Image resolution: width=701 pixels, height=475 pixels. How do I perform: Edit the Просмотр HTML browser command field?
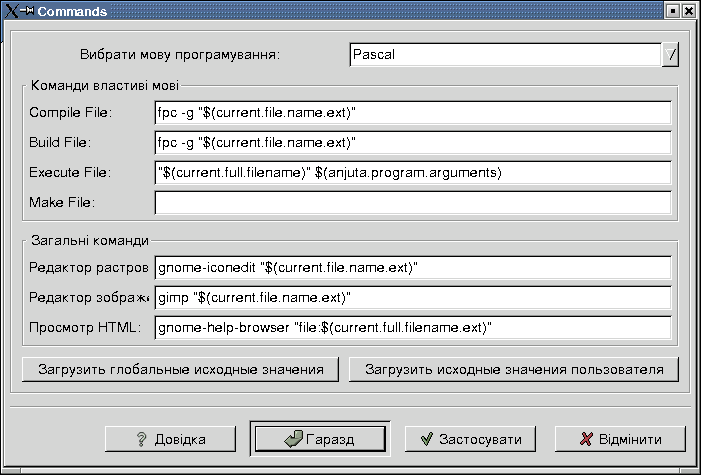tap(412, 328)
